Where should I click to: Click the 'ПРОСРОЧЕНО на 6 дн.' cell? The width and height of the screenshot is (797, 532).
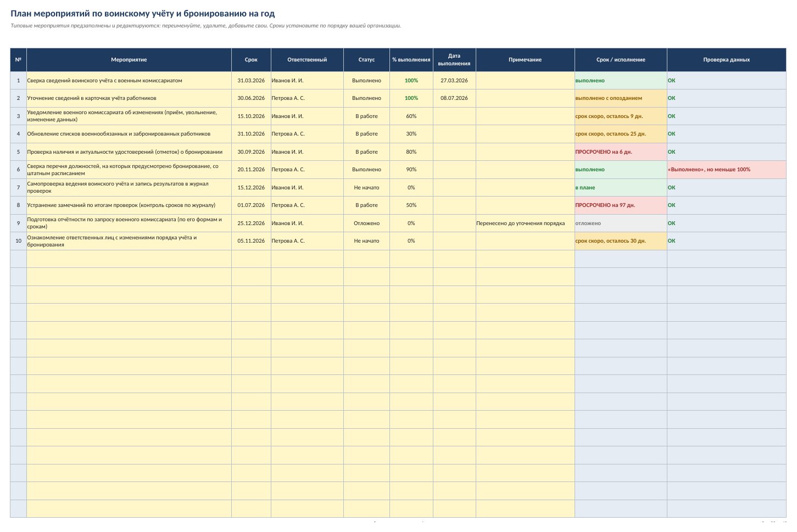[x=621, y=152]
